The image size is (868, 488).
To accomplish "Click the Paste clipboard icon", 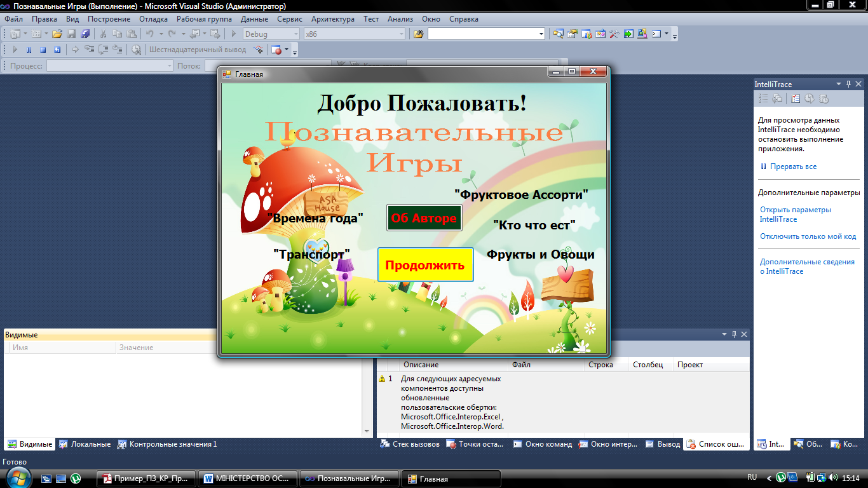I will pos(132,34).
